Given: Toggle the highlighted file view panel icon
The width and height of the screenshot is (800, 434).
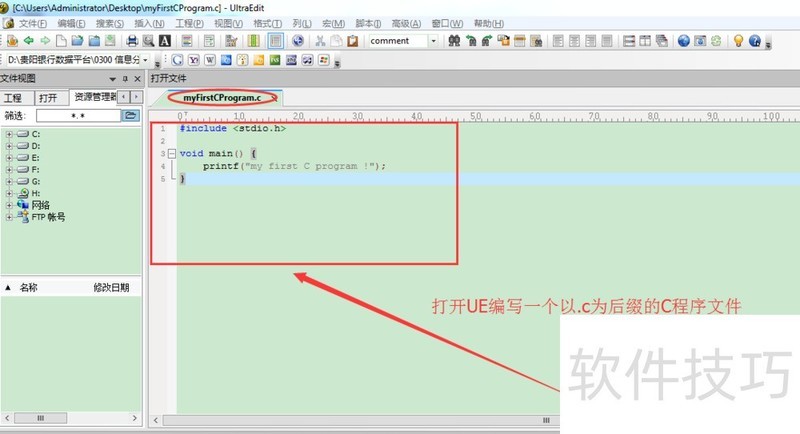Looking at the screenshot, I should (x=276, y=41).
